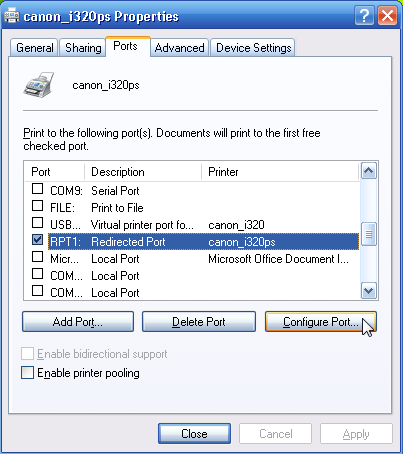The height and width of the screenshot is (454, 403).
Task: Select the USB... port label
Action: [x=65, y=225]
